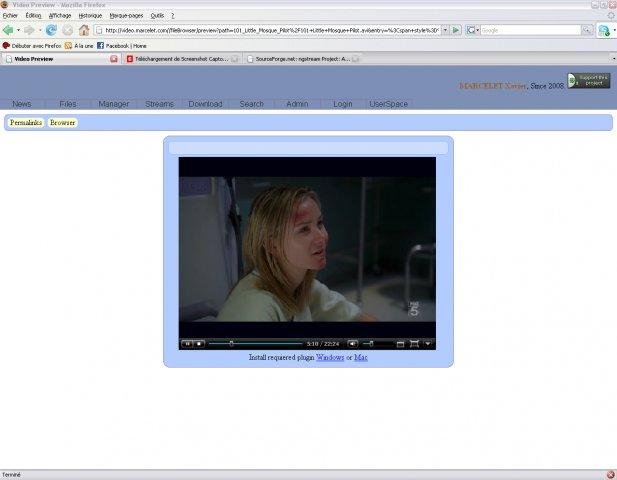Close the Video Preview tab
The width and height of the screenshot is (617, 480).
[x=114, y=59]
